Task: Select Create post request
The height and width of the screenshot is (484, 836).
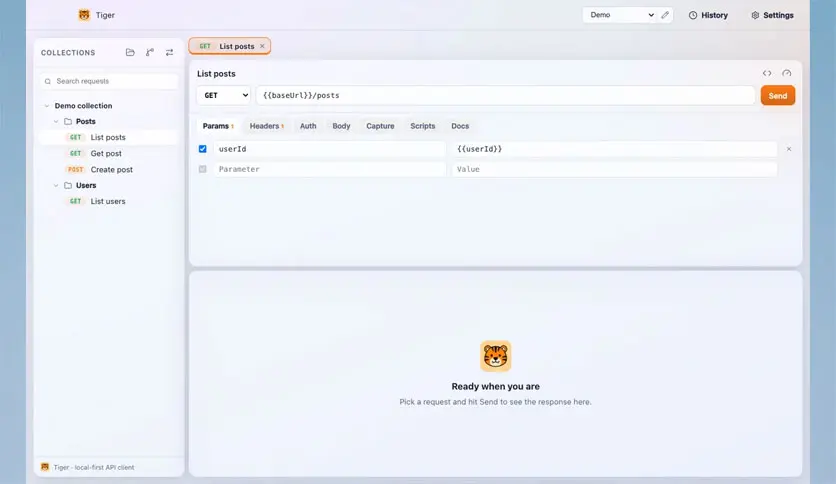Action: 108,170
